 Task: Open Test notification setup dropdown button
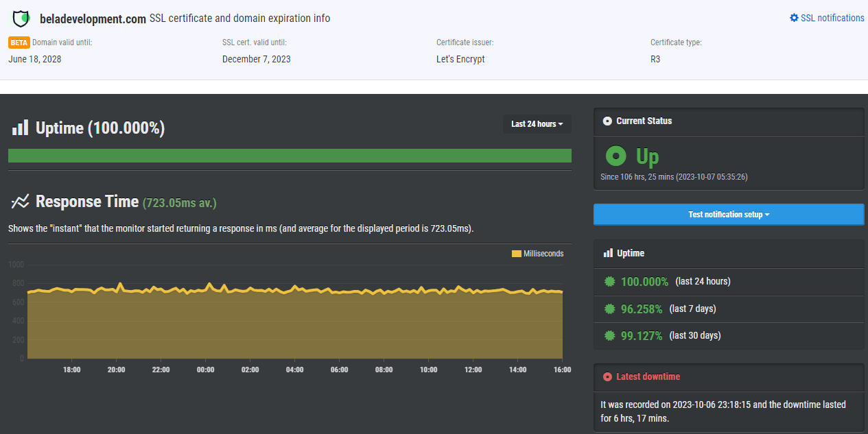729,214
